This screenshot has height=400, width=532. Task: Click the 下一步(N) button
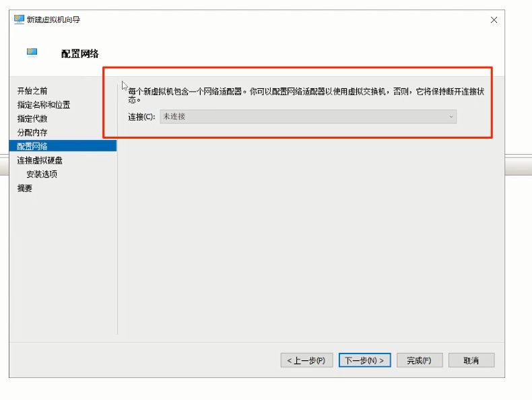point(365,360)
